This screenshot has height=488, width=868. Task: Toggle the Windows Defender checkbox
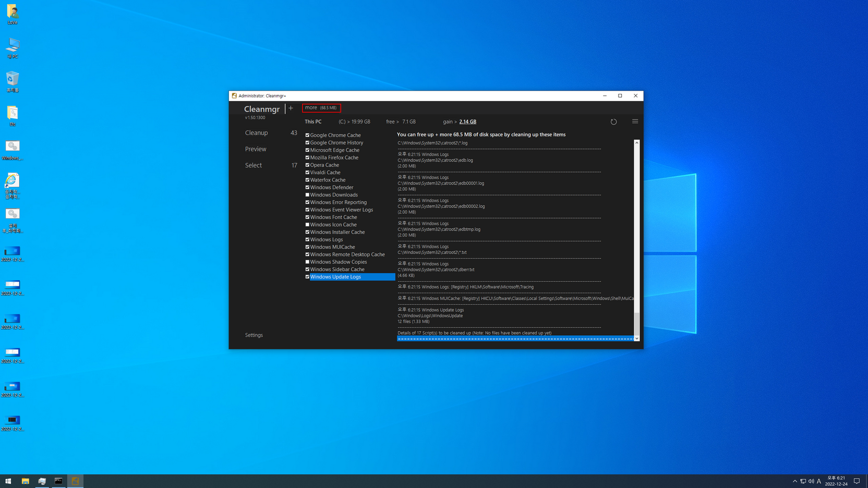[307, 187]
